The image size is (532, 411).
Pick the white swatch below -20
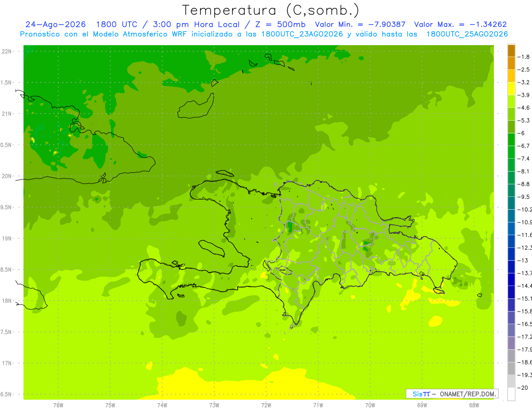click(511, 394)
